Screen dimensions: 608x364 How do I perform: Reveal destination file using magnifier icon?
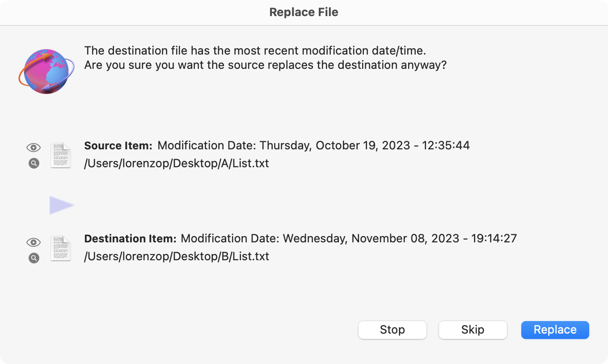point(34,258)
